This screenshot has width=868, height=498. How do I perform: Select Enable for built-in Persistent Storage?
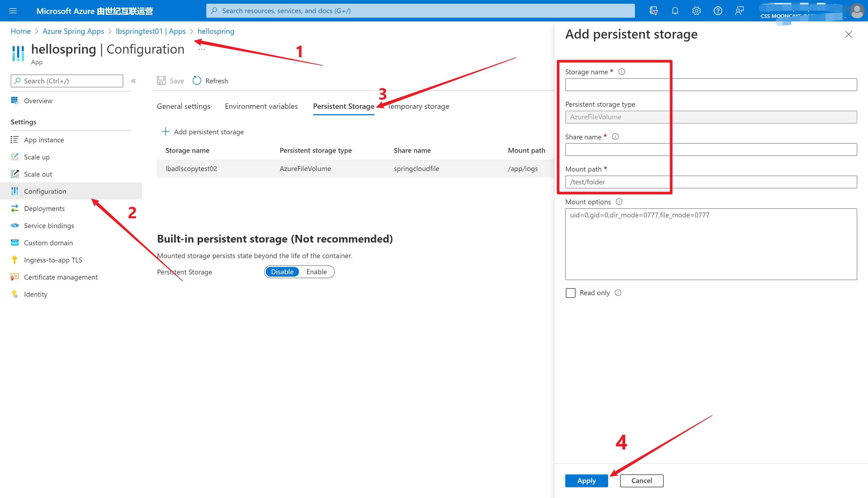(316, 272)
